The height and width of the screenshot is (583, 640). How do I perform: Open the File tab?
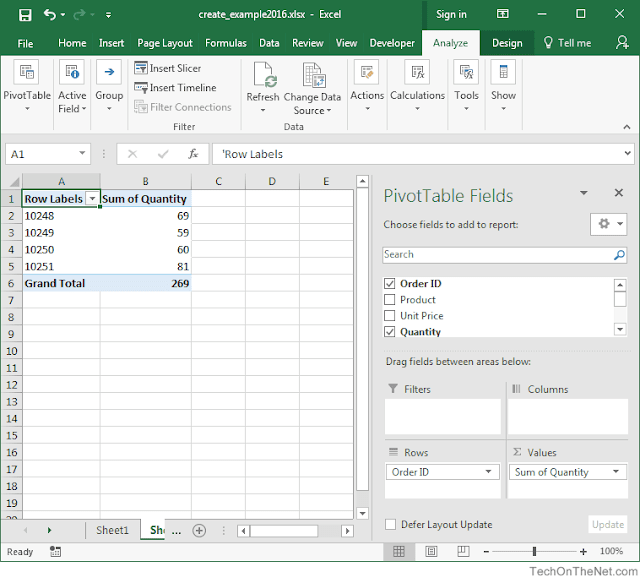25,43
